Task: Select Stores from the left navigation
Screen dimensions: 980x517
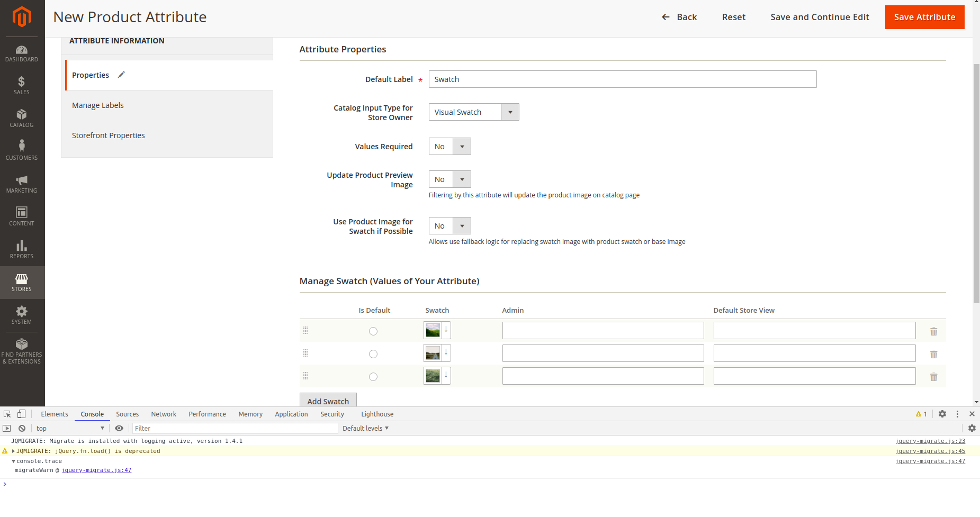Action: [x=22, y=282]
